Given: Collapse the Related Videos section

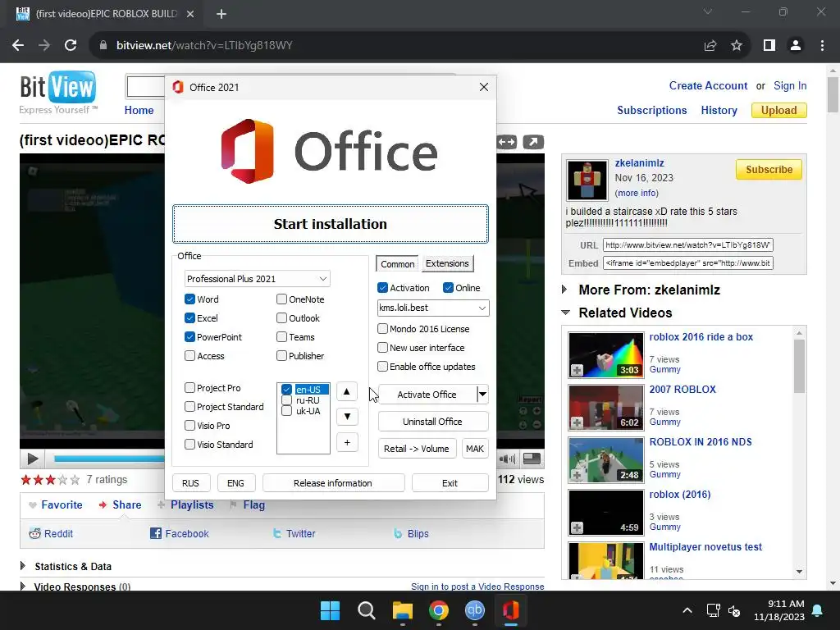Looking at the screenshot, I should click(565, 313).
